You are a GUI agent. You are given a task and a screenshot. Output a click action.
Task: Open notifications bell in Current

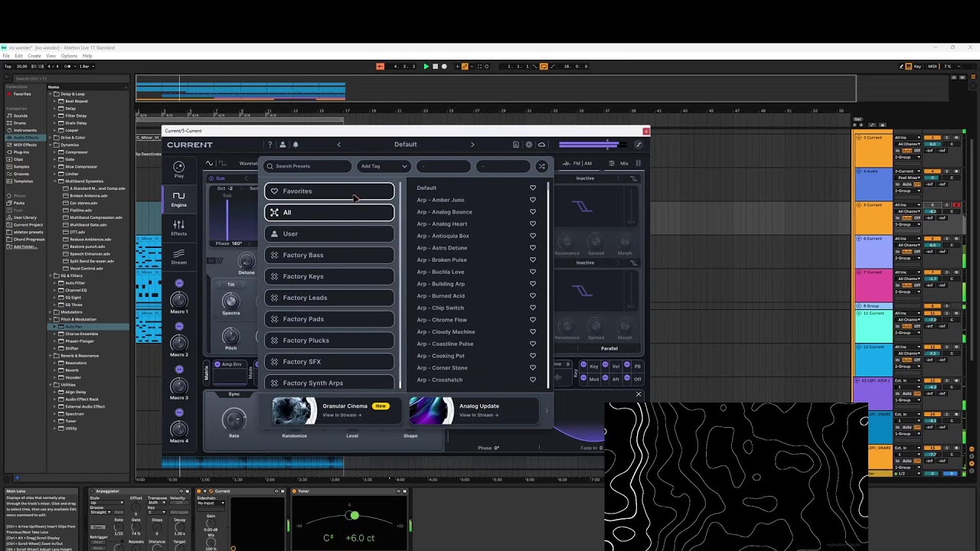coord(296,145)
